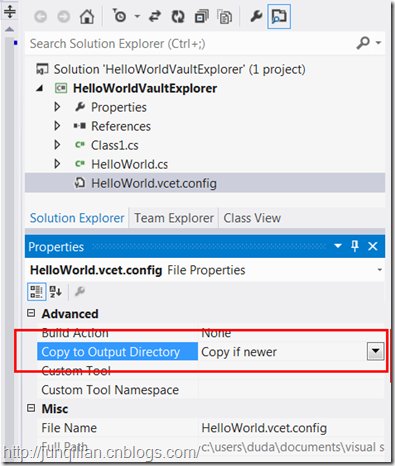The height and width of the screenshot is (466, 395).
Task: Open Properties window position dropdown
Action: click(x=338, y=246)
